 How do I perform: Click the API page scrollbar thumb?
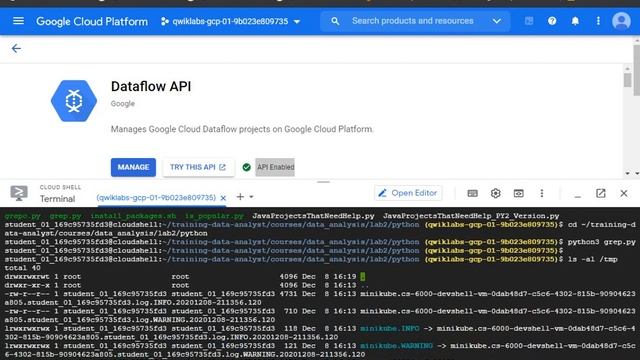point(627,79)
